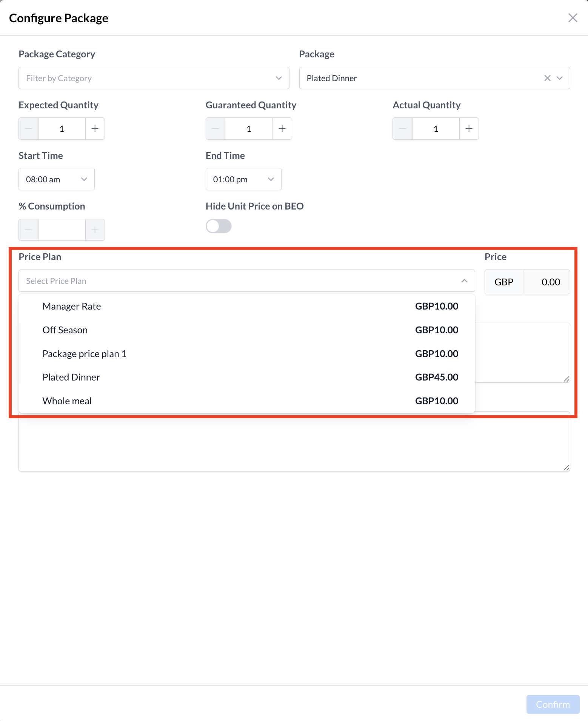Clear the Plated Dinner package selection
Viewport: 588px width, 721px height.
pyautogui.click(x=547, y=78)
